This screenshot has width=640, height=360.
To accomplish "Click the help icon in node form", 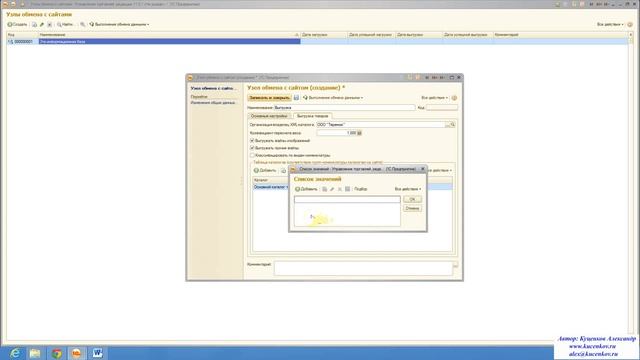I will tap(454, 98).
